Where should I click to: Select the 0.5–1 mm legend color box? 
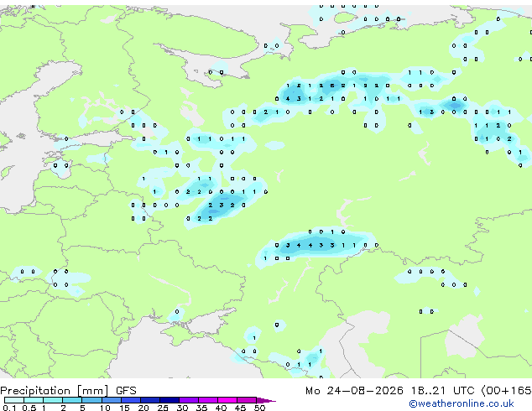tap(34, 400)
